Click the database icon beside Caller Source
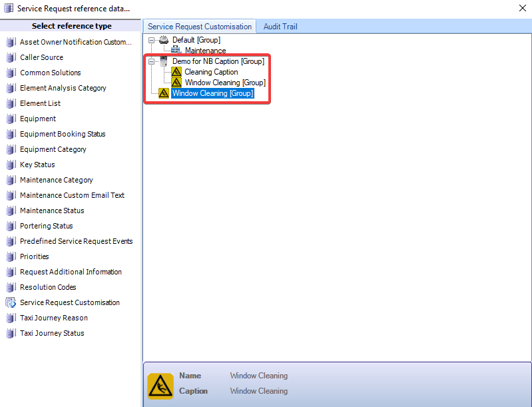 pyautogui.click(x=10, y=58)
